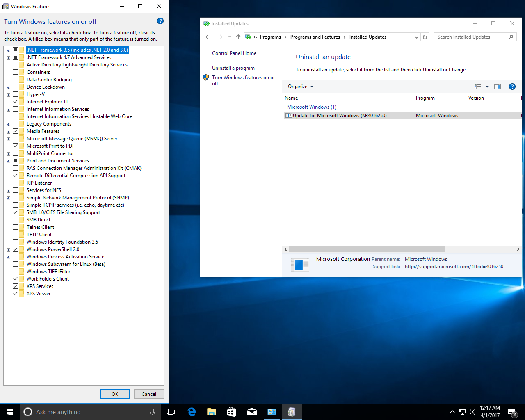Click the Search Installed Updates field
The width and height of the screenshot is (525, 420).
(471, 37)
